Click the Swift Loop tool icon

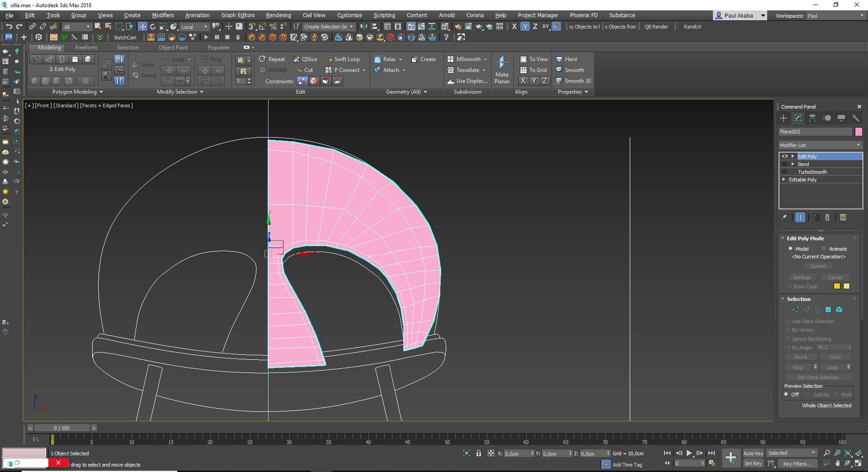(329, 59)
